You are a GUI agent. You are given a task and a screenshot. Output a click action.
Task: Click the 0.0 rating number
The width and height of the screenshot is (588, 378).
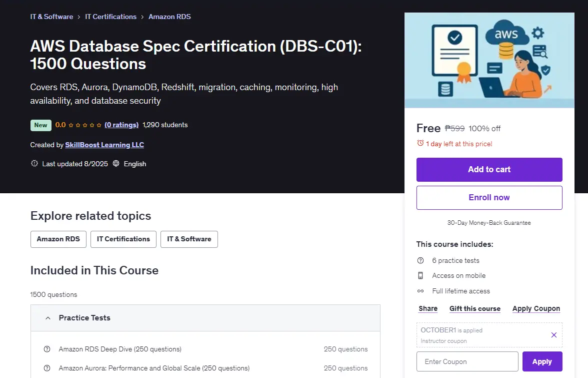(x=60, y=125)
